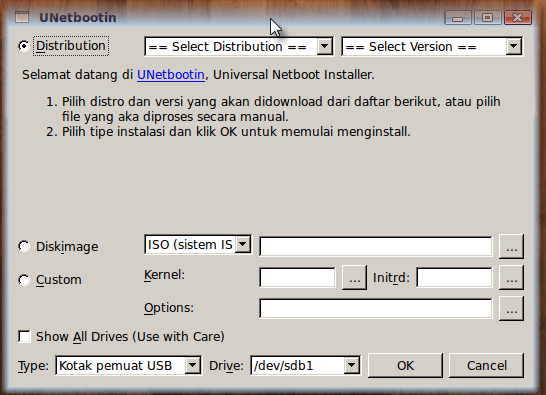Expand the ISO disk image type dropdown
546x395 pixels.
coord(198,245)
